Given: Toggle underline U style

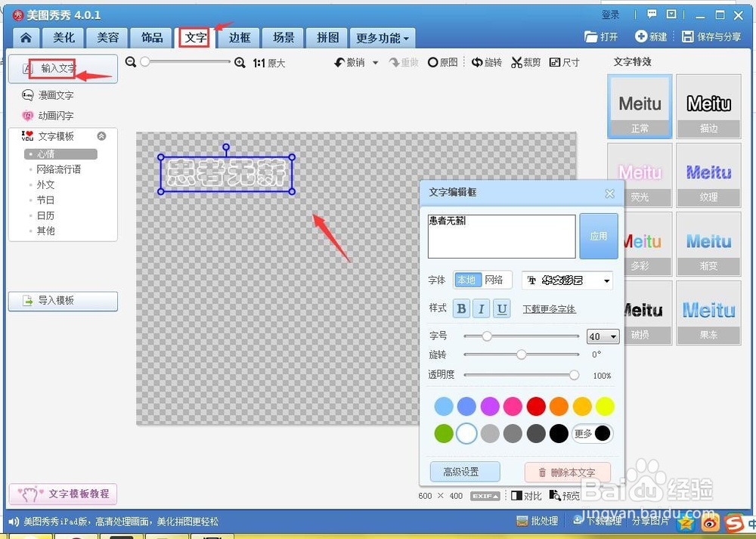Looking at the screenshot, I should click(x=501, y=308).
